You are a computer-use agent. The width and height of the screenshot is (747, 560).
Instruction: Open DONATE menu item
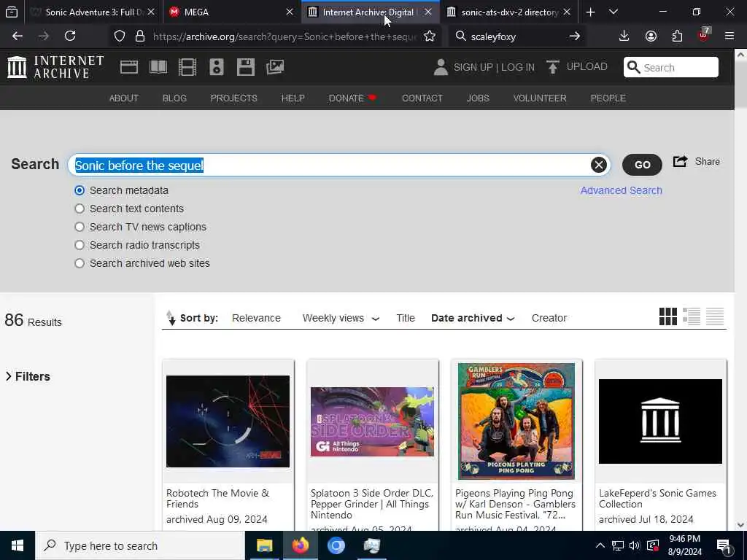(352, 98)
